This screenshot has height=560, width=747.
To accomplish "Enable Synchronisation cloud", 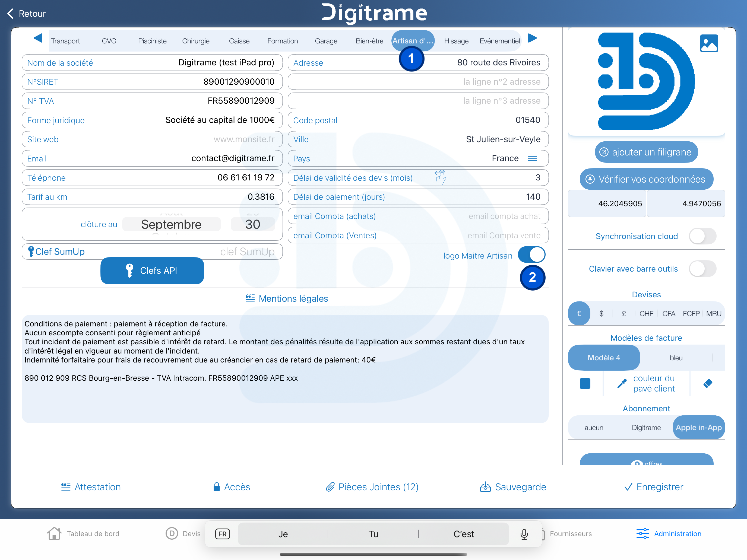I will (x=702, y=236).
